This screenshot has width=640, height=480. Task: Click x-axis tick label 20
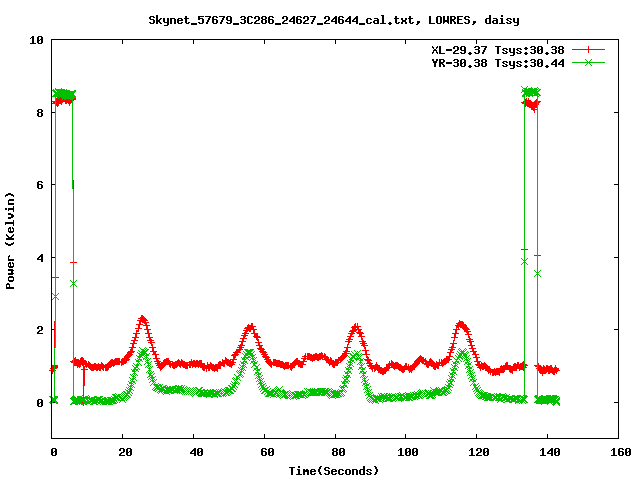point(125,452)
